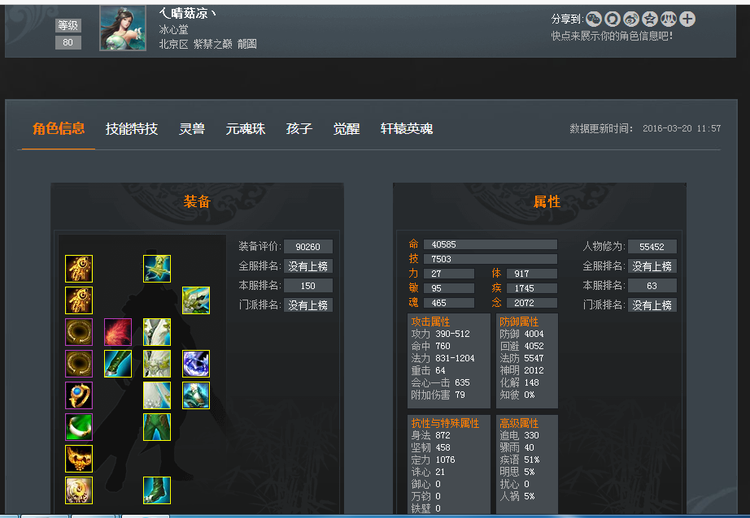
Task: Select the green jade ring equipment icon
Action: click(79, 427)
